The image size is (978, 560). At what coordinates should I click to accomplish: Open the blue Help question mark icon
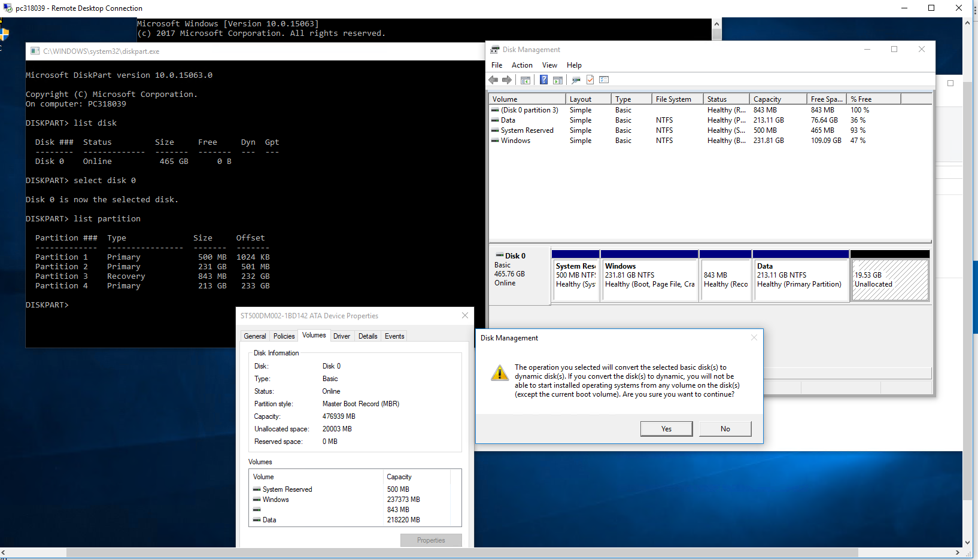point(543,80)
